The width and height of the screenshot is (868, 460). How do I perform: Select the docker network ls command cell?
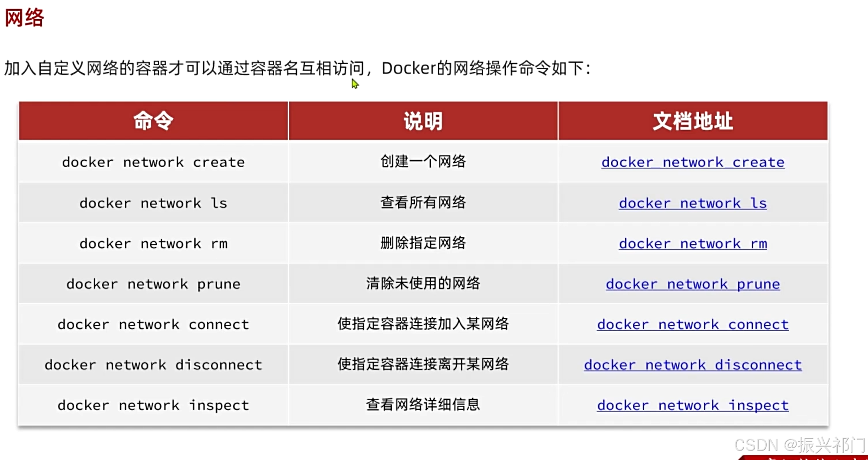[x=153, y=203]
